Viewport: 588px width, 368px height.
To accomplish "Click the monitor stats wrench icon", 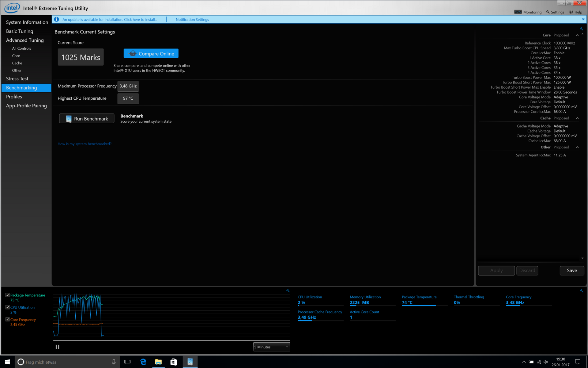I will [x=581, y=290].
